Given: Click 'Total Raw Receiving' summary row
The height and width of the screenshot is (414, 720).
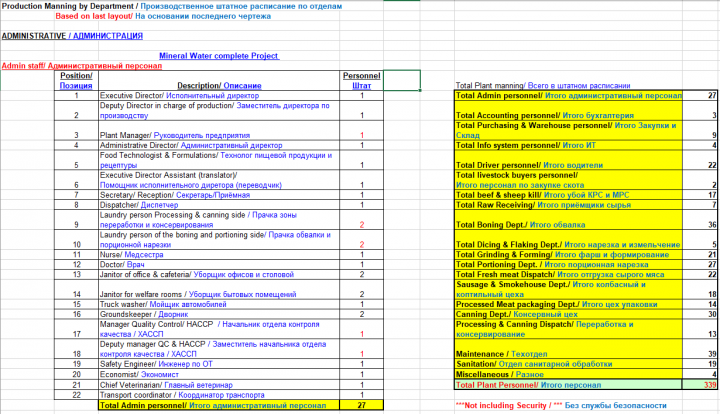Looking at the screenshot, I should [586, 205].
